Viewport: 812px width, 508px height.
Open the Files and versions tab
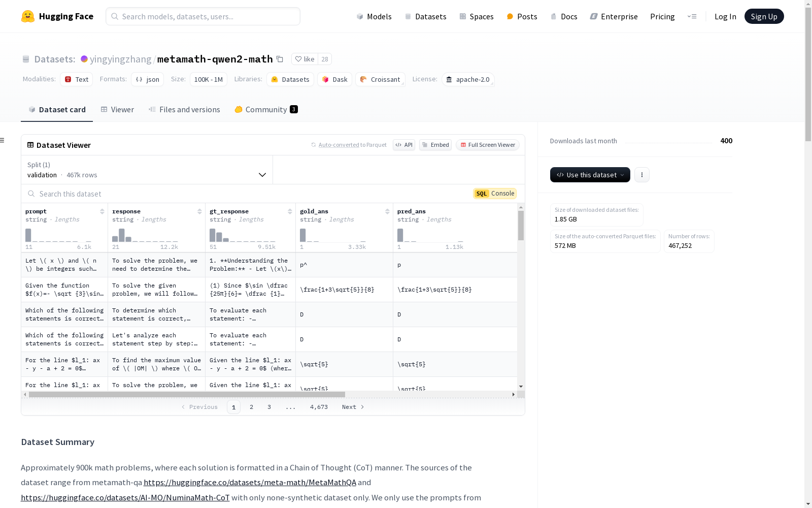click(x=184, y=109)
